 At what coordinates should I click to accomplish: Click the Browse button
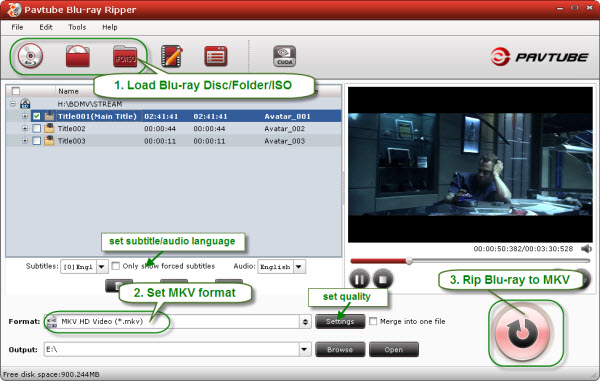340,349
